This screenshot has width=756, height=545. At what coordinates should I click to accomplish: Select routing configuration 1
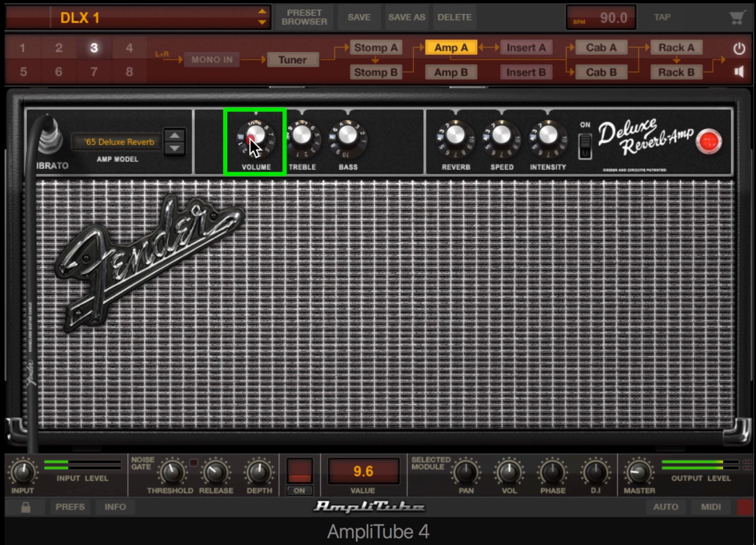coord(22,48)
